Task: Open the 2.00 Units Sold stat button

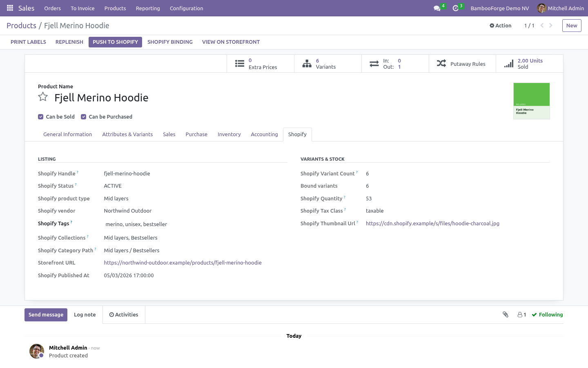Action: pos(530,64)
